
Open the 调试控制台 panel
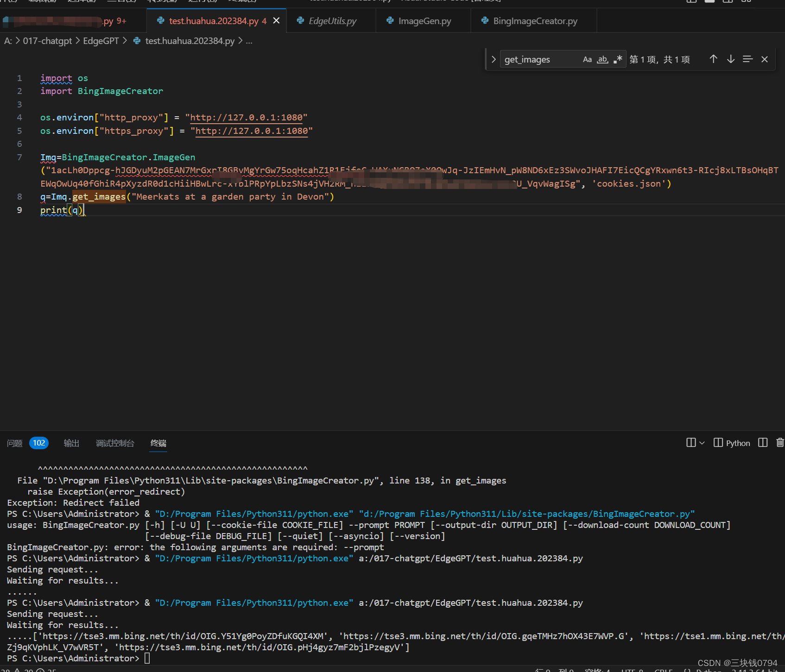[114, 443]
